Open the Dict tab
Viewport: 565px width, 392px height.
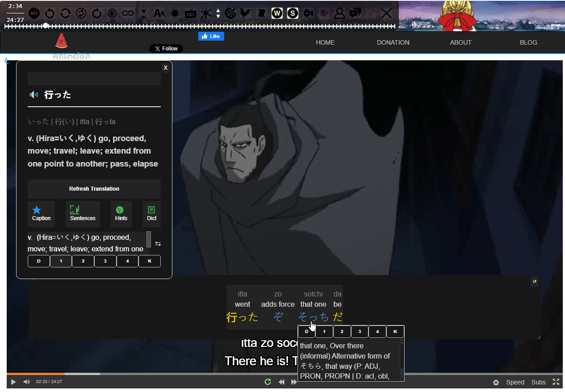151,214
